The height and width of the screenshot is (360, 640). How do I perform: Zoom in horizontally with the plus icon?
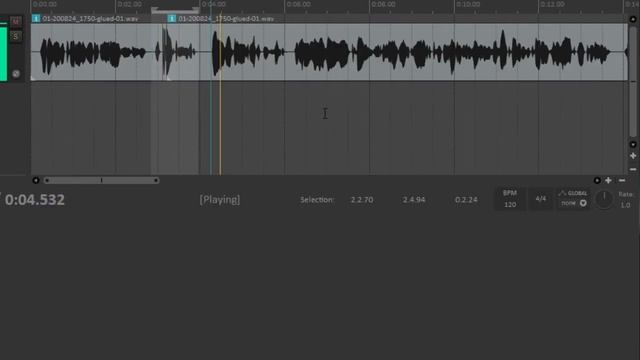coord(609,180)
